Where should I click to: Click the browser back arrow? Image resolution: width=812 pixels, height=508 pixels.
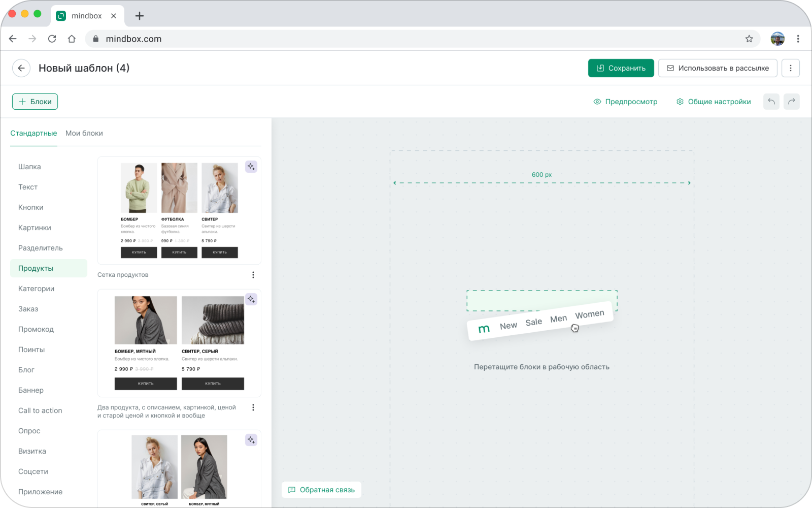coord(13,39)
